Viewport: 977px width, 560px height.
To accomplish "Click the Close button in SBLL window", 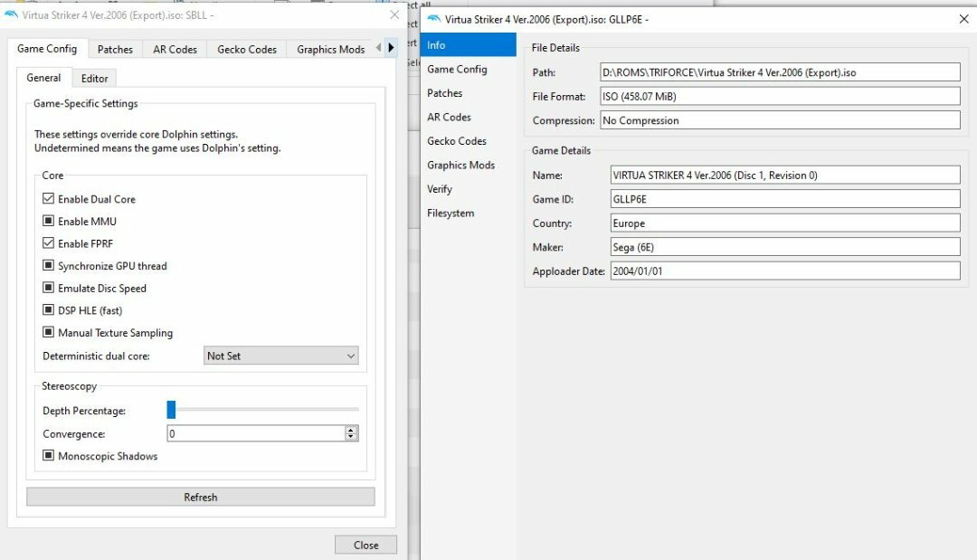I will [x=365, y=545].
